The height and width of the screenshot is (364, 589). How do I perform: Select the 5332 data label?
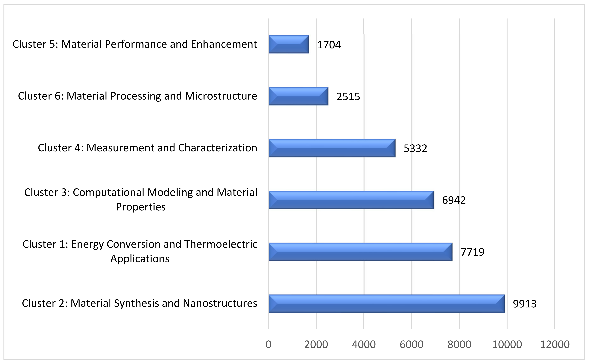tap(415, 149)
